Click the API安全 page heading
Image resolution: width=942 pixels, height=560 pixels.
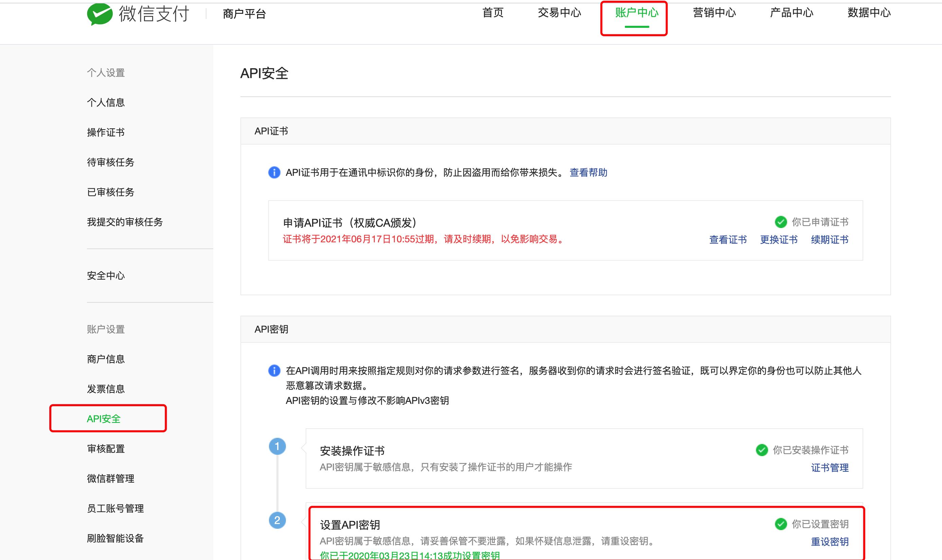click(x=264, y=73)
